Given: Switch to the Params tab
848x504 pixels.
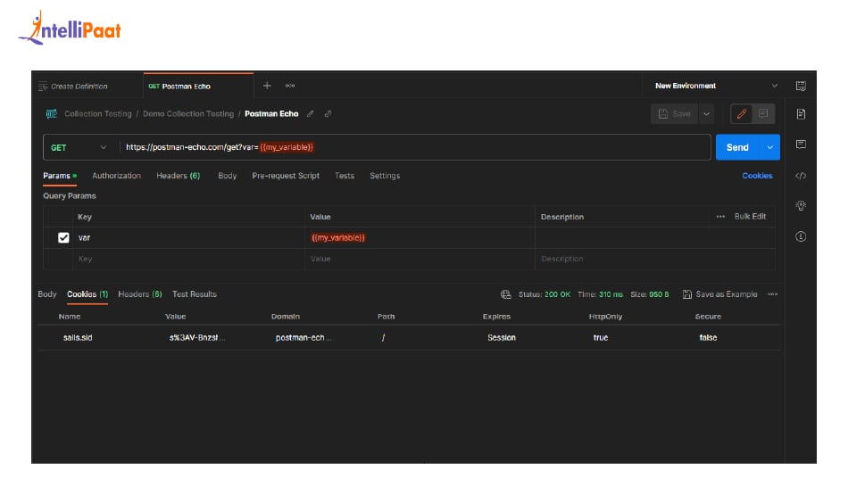Looking at the screenshot, I should click(x=60, y=176).
